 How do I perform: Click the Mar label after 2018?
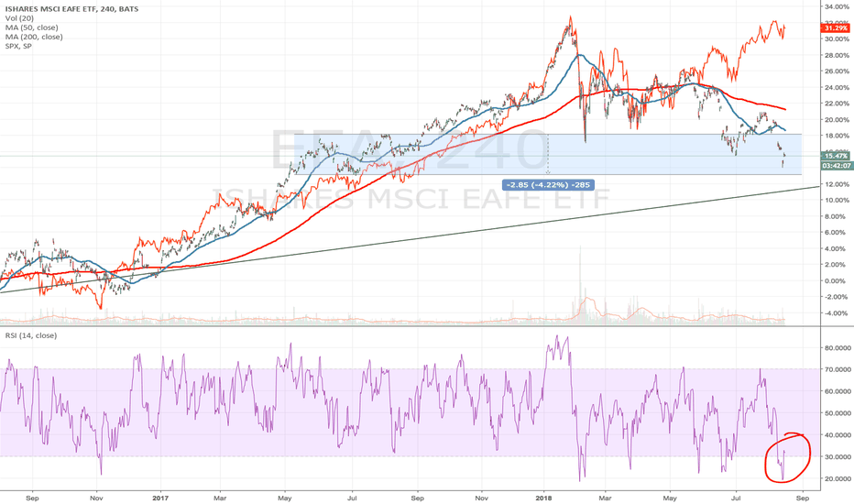click(605, 498)
